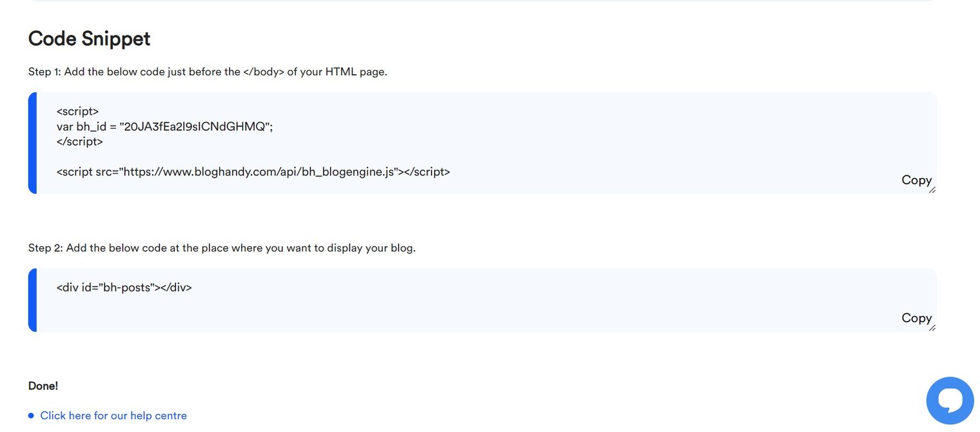Click the blue accent bar on the second code box
This screenshot has height=432, width=980.
[32, 299]
